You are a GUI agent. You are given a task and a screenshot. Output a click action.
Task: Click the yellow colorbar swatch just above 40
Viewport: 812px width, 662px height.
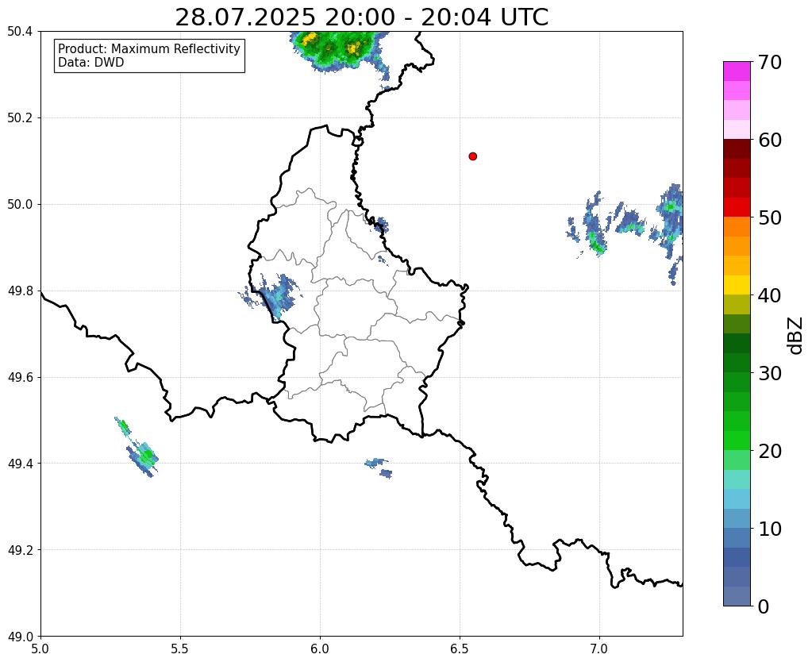[x=737, y=285]
